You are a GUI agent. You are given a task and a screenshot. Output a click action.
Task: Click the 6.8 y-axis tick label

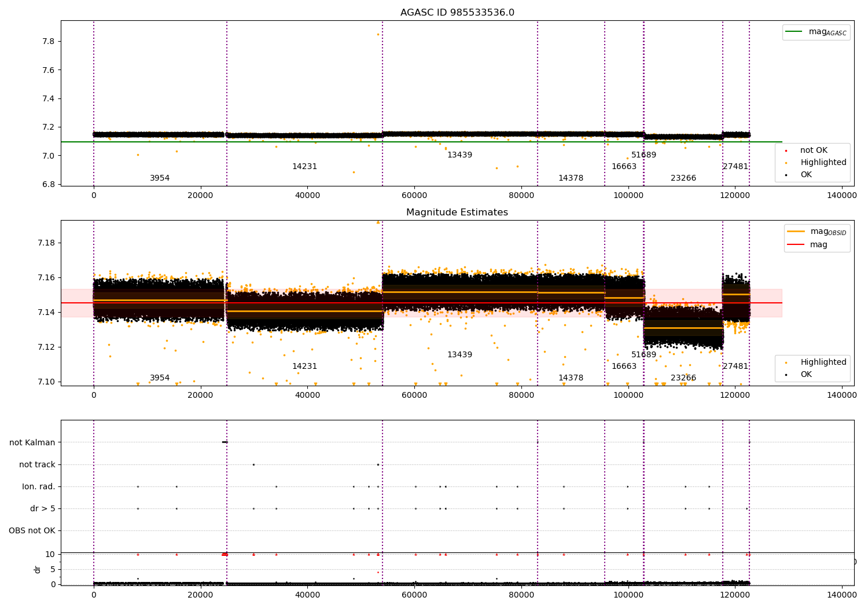pyautogui.click(x=49, y=184)
